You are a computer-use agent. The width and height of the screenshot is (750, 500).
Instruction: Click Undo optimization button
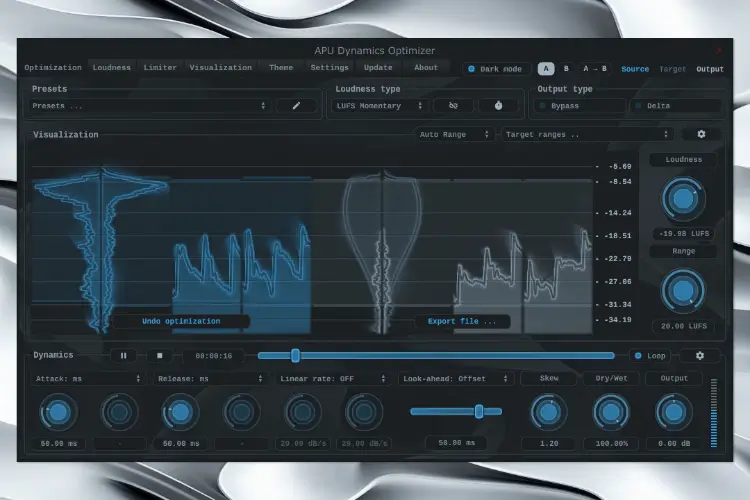[x=181, y=322]
